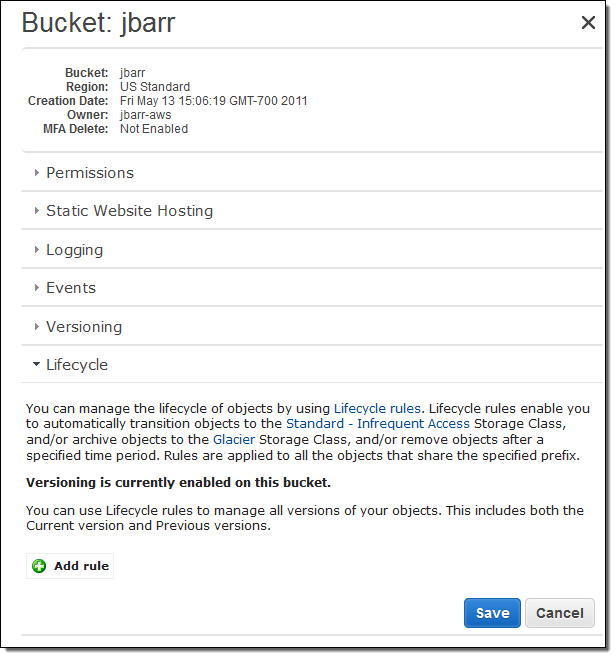The height and width of the screenshot is (658, 616).
Task: Open the Permissions section title
Action: [x=90, y=173]
